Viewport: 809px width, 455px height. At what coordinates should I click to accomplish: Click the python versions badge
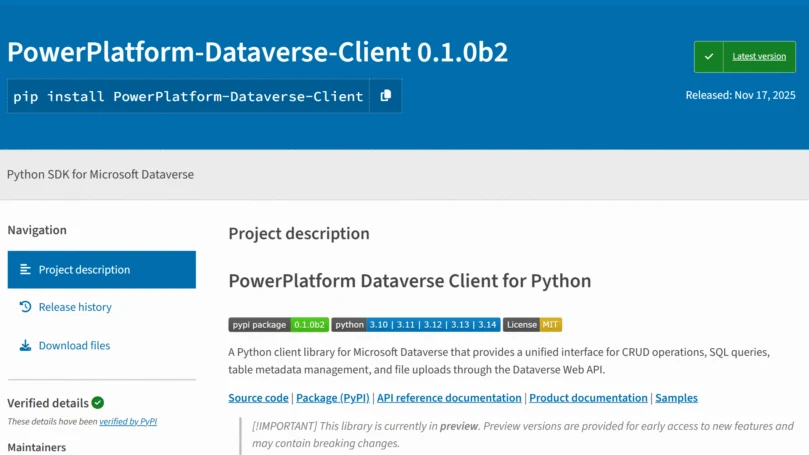(416, 324)
